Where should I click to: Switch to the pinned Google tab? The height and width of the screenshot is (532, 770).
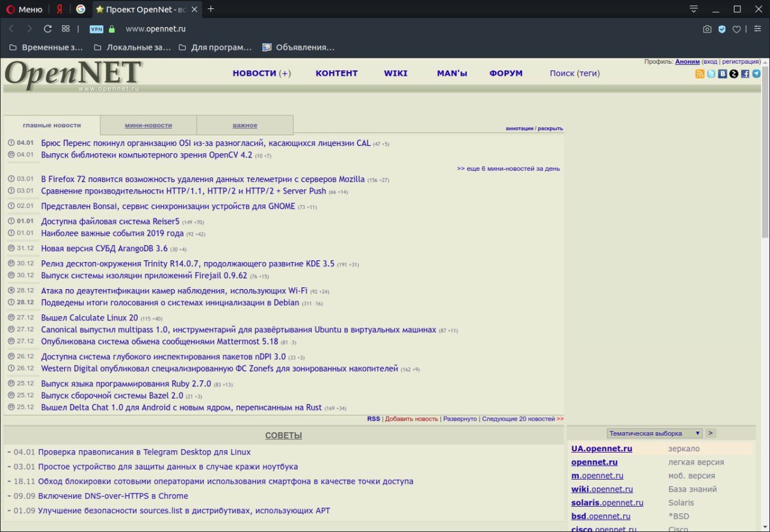pyautogui.click(x=81, y=9)
